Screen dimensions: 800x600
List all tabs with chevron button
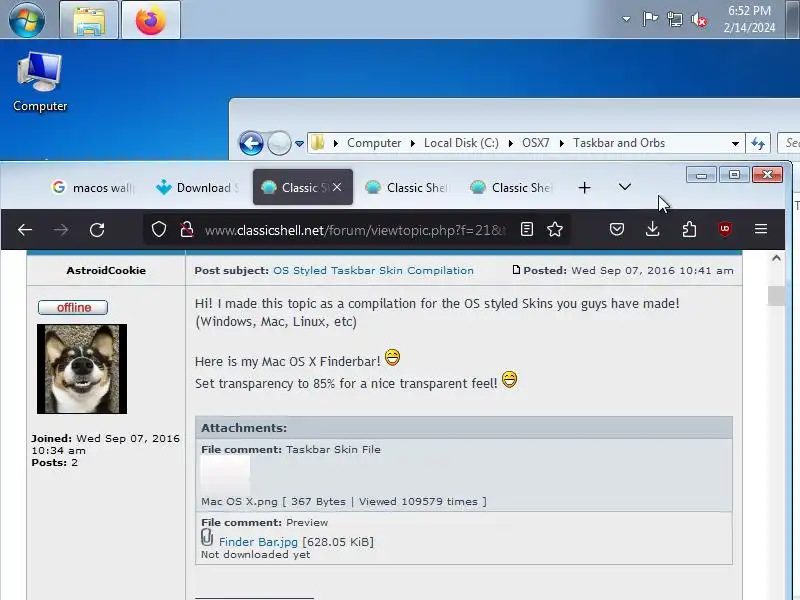pos(624,187)
